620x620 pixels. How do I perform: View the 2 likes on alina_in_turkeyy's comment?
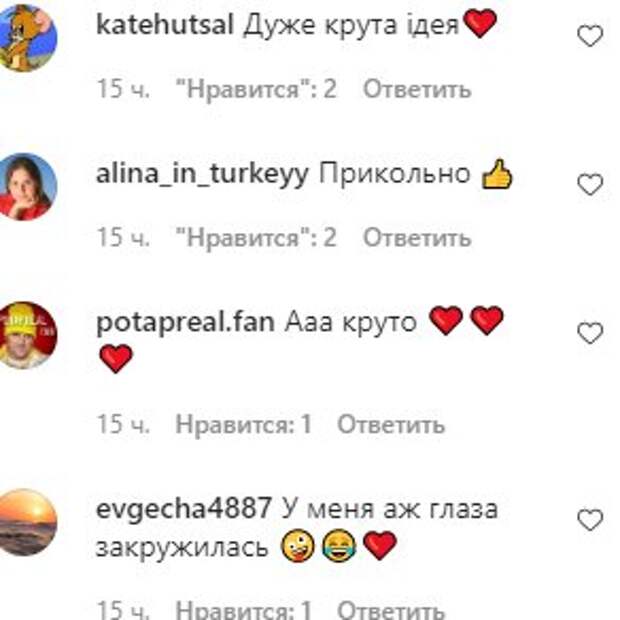256,238
